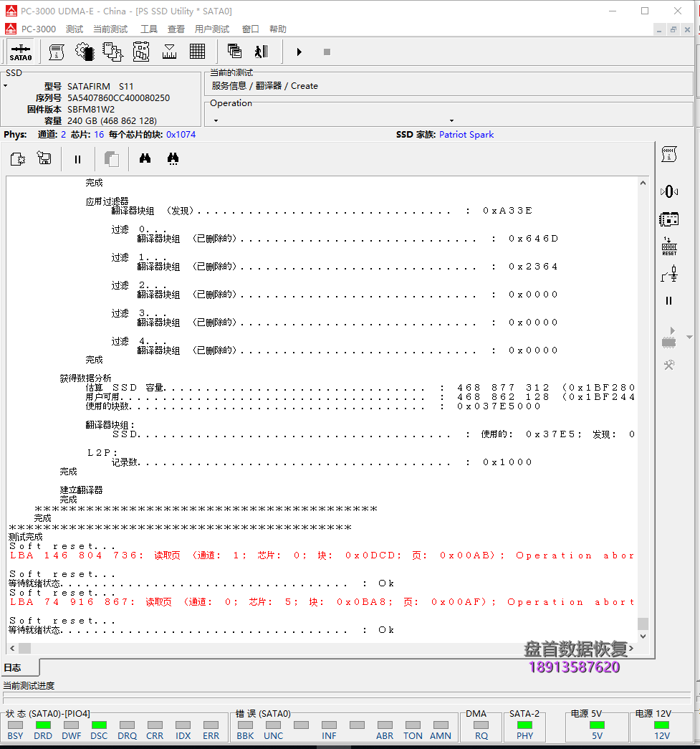The width and height of the screenshot is (700, 749).
Task: Expand the chip icon dropdown arrow in sidebar
Action: pos(671,330)
